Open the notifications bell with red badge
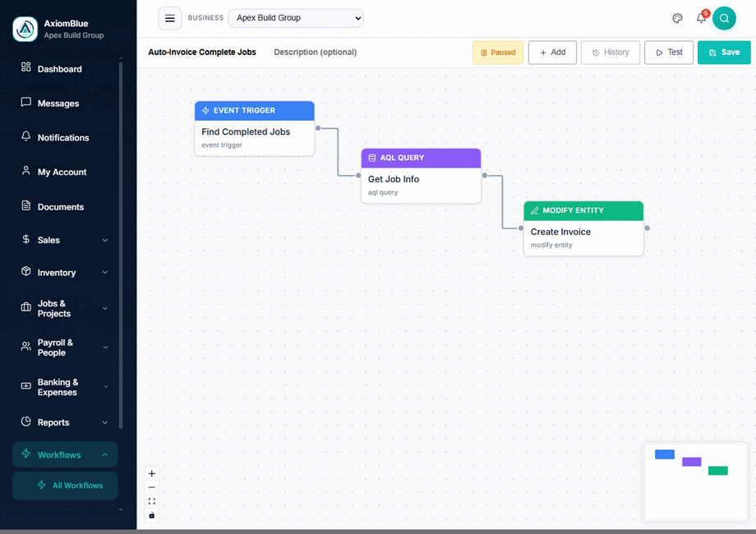The width and height of the screenshot is (756, 534). point(702,18)
